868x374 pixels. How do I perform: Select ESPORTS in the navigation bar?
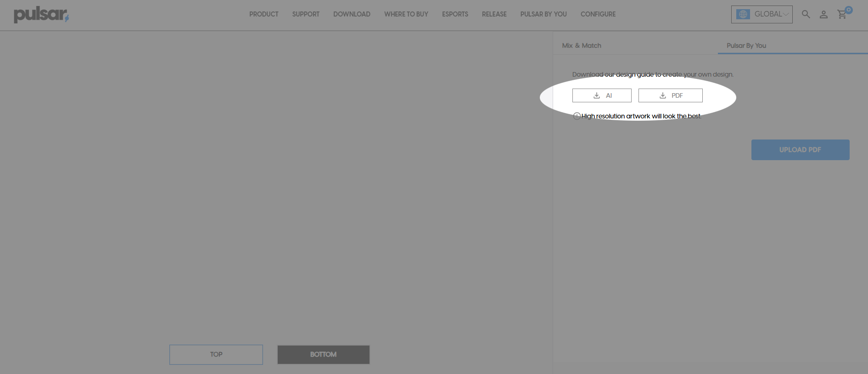[x=455, y=14]
